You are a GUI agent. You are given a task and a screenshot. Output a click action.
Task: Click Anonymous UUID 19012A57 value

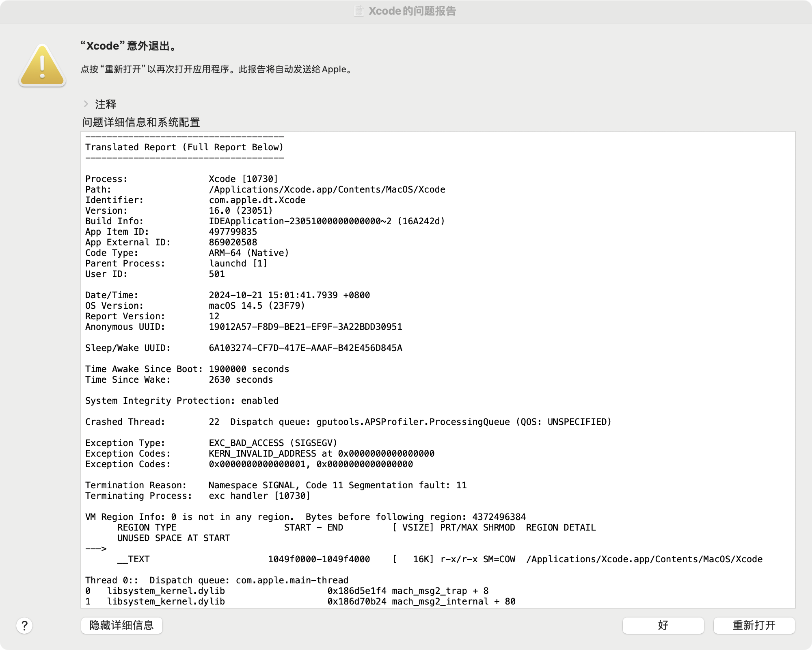coord(305,327)
